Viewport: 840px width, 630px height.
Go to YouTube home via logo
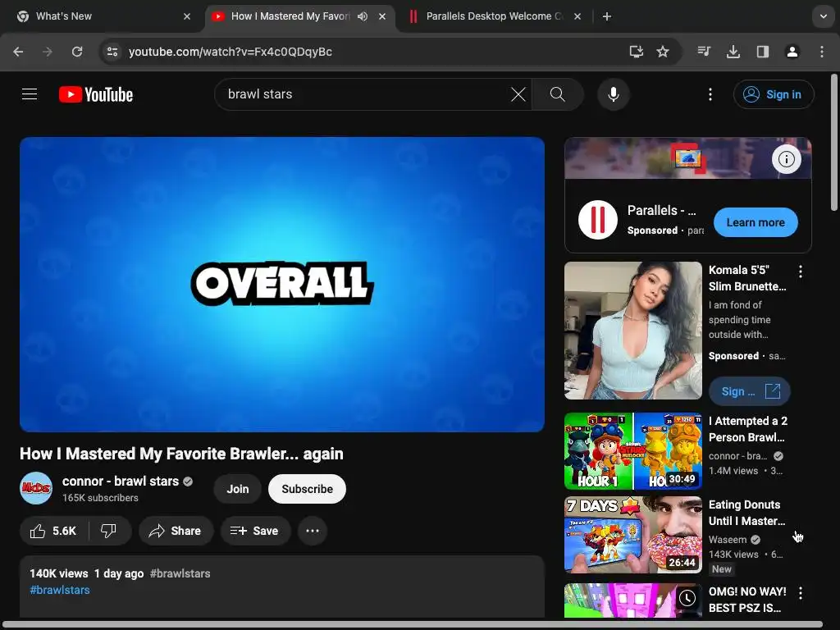coord(96,94)
